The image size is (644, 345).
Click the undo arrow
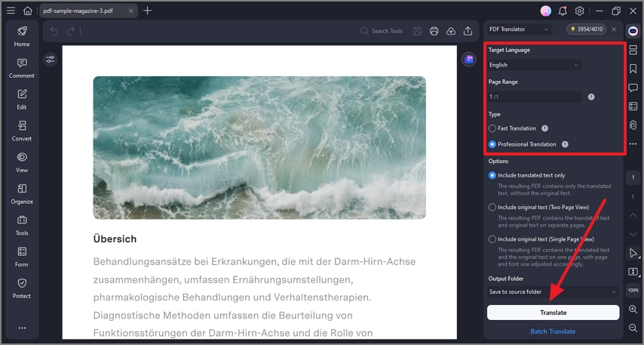(x=54, y=31)
